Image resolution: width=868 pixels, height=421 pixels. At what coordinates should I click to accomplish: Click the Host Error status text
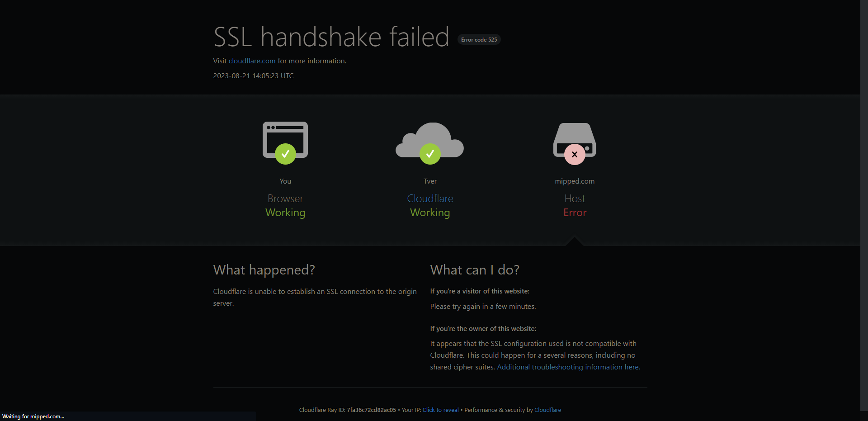pyautogui.click(x=575, y=206)
